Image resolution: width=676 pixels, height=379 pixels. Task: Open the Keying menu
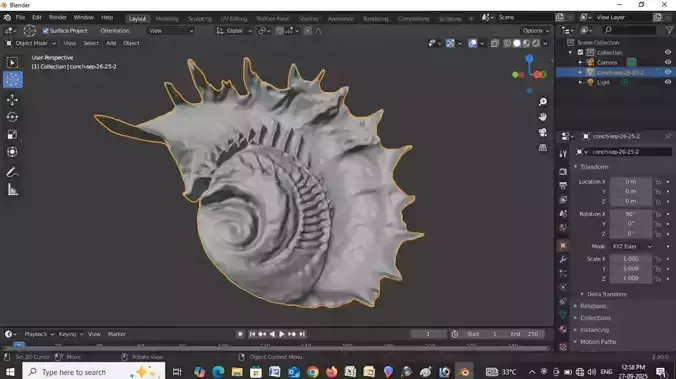[70, 334]
